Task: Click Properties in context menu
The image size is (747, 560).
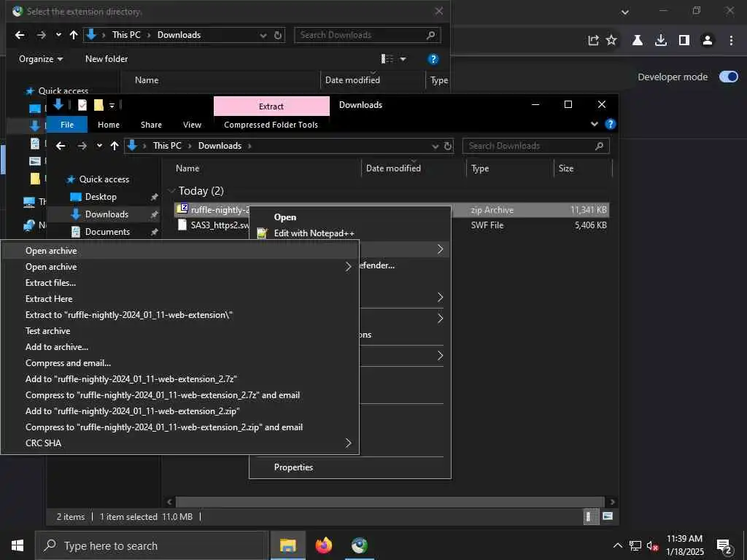Action: (293, 467)
